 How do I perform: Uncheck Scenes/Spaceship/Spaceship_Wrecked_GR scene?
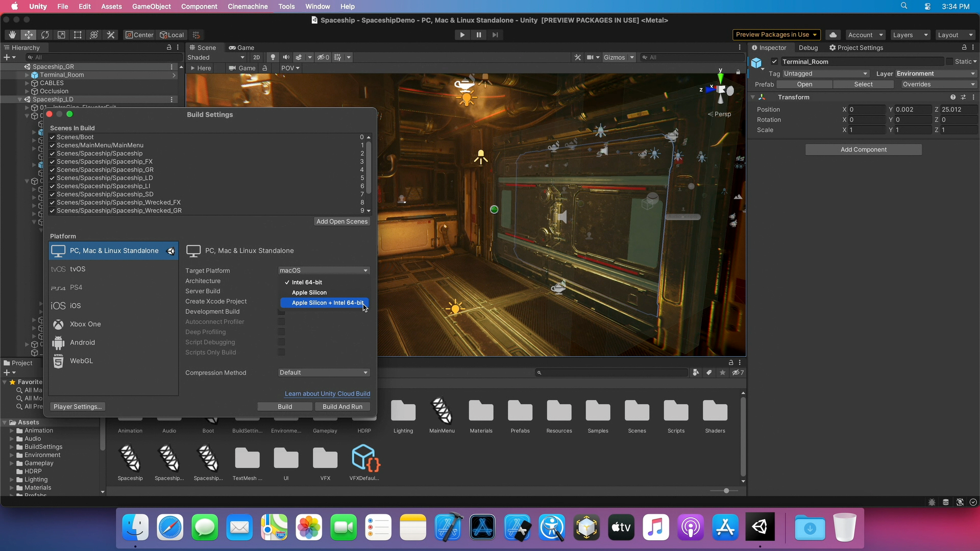click(52, 211)
